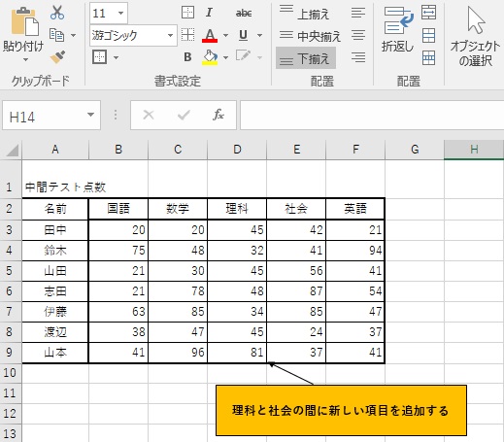Click the align right icon

358,57
